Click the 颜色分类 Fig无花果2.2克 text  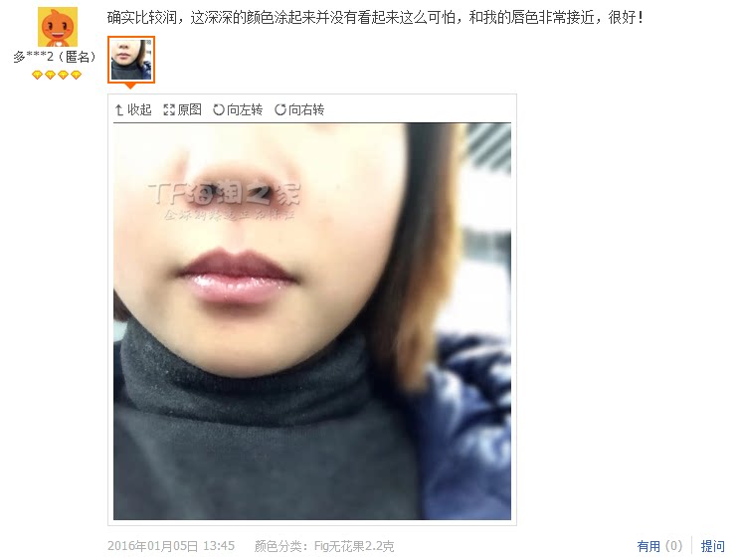click(x=324, y=546)
